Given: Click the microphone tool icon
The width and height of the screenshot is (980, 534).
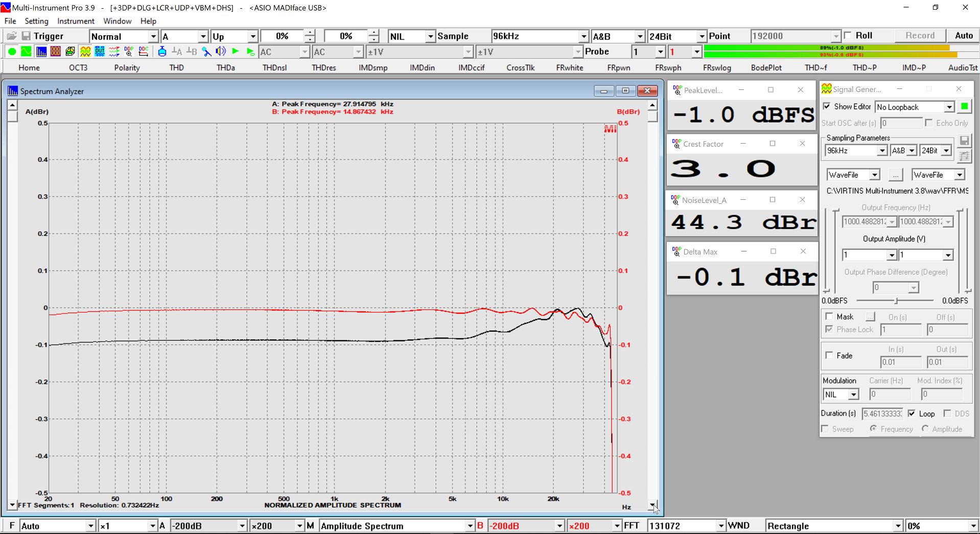Looking at the screenshot, I should (x=206, y=52).
